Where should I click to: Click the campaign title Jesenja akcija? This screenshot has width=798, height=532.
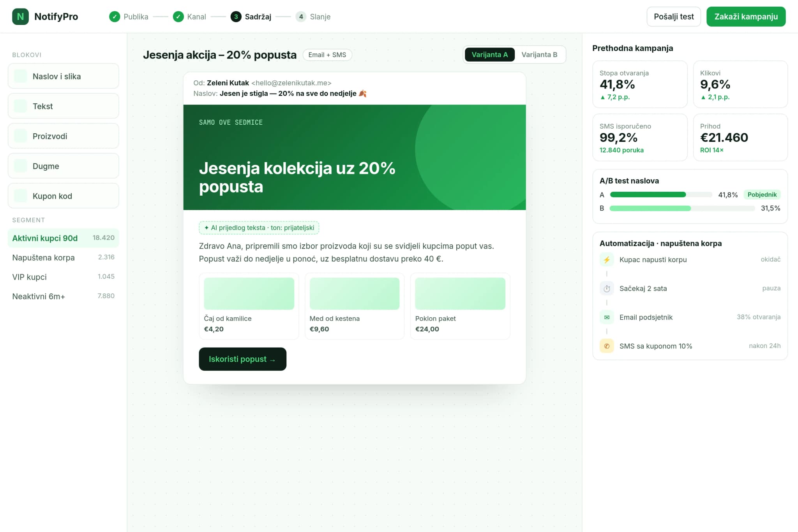(220, 55)
